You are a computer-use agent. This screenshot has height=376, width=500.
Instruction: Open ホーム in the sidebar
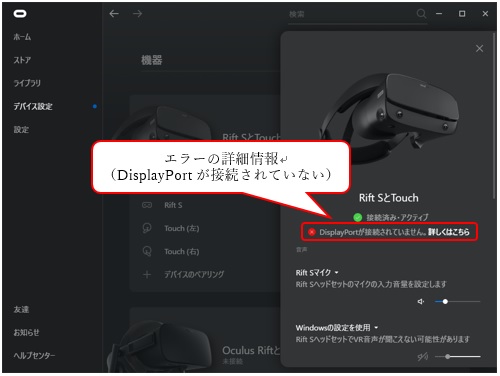(22, 37)
